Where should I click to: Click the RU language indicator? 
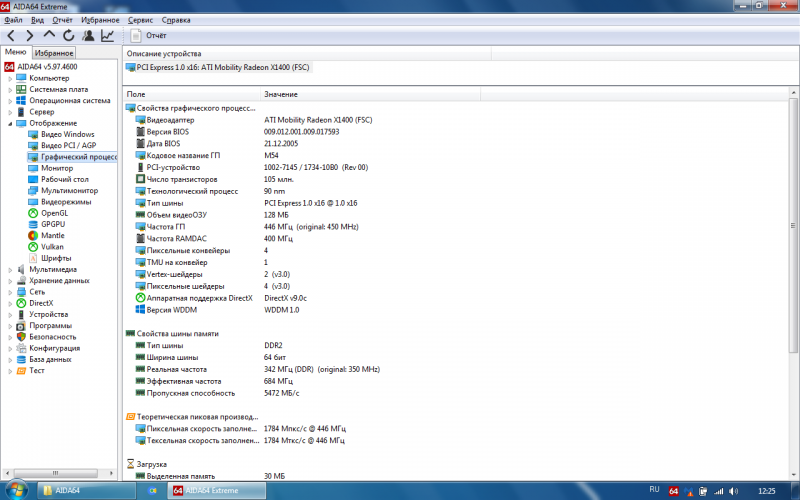coord(655,490)
